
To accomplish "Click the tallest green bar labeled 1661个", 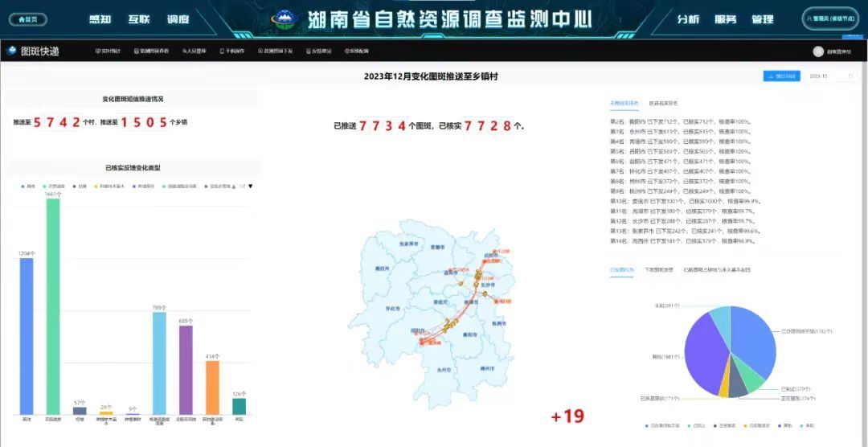I will coord(53,306).
